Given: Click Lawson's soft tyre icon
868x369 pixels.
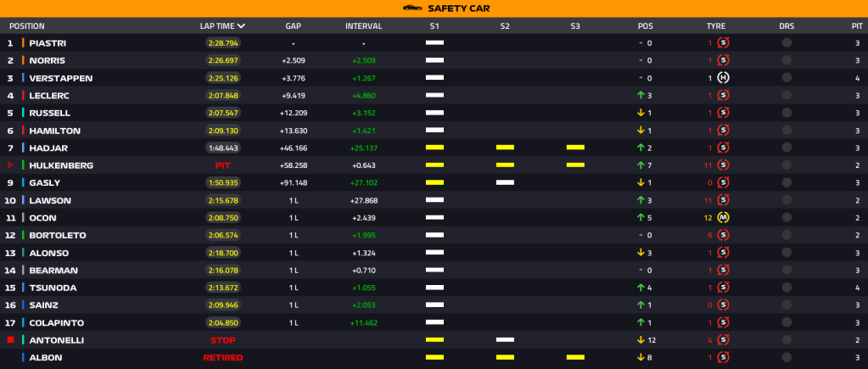Looking at the screenshot, I should click(x=723, y=200).
